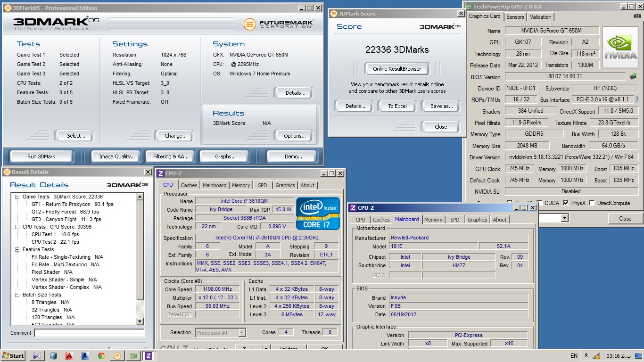The height and width of the screenshot is (362, 644).
Task: Select CPU Test 2 22.1 fps row
Action: point(55,242)
